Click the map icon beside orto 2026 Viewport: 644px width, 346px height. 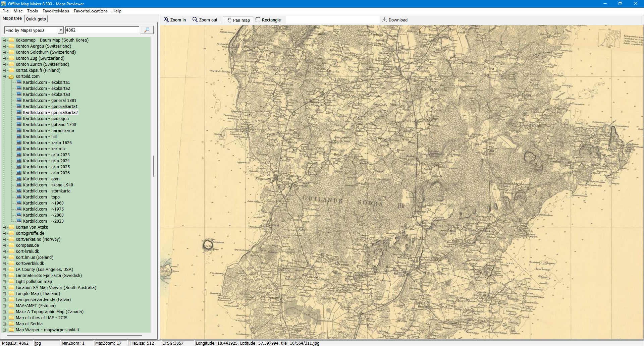[x=19, y=173]
